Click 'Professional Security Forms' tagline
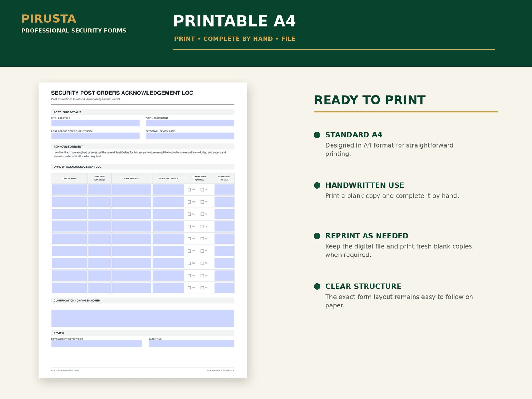Image resolution: width=532 pixels, height=399 pixels. pyautogui.click(x=74, y=31)
